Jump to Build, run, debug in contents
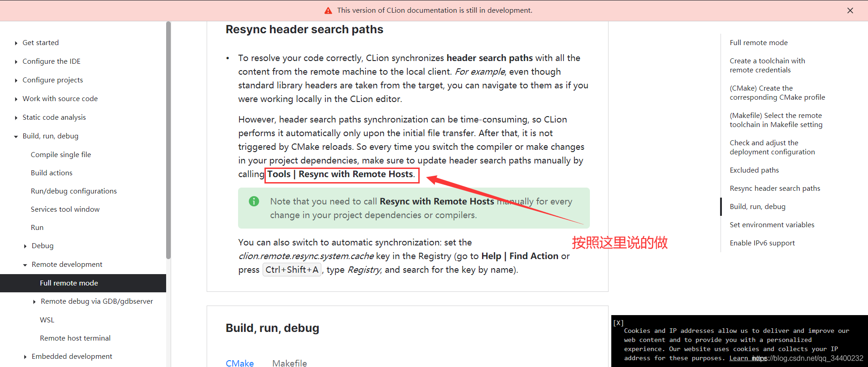This screenshot has width=868, height=367. (x=757, y=206)
